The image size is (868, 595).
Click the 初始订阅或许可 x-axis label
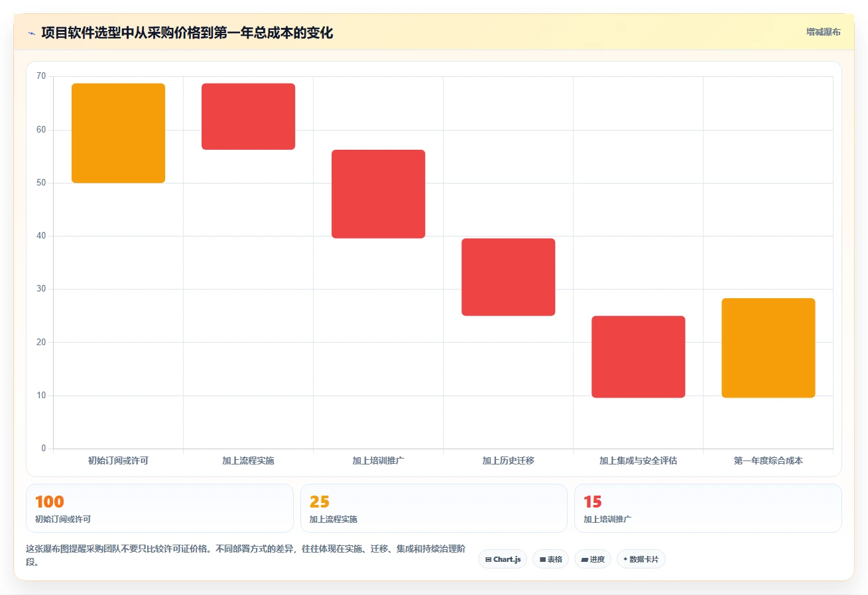tap(118, 460)
